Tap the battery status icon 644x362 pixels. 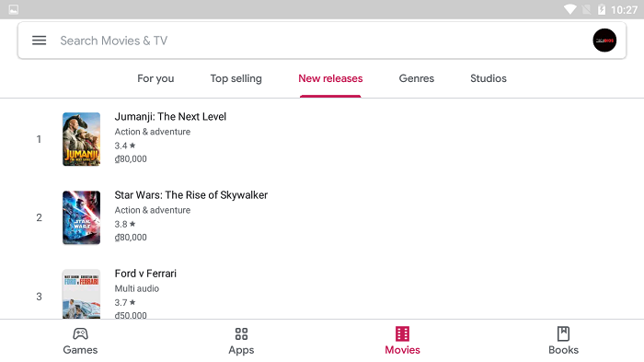tap(602, 9)
